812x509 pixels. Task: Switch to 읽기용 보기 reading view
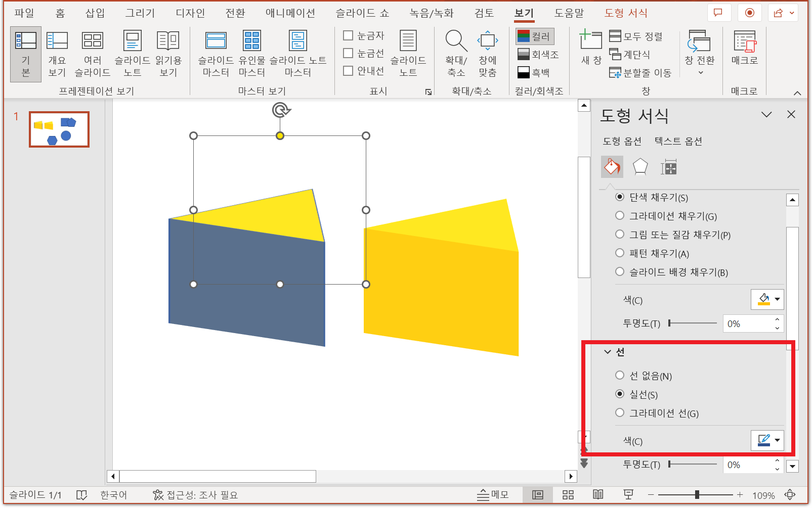point(168,55)
